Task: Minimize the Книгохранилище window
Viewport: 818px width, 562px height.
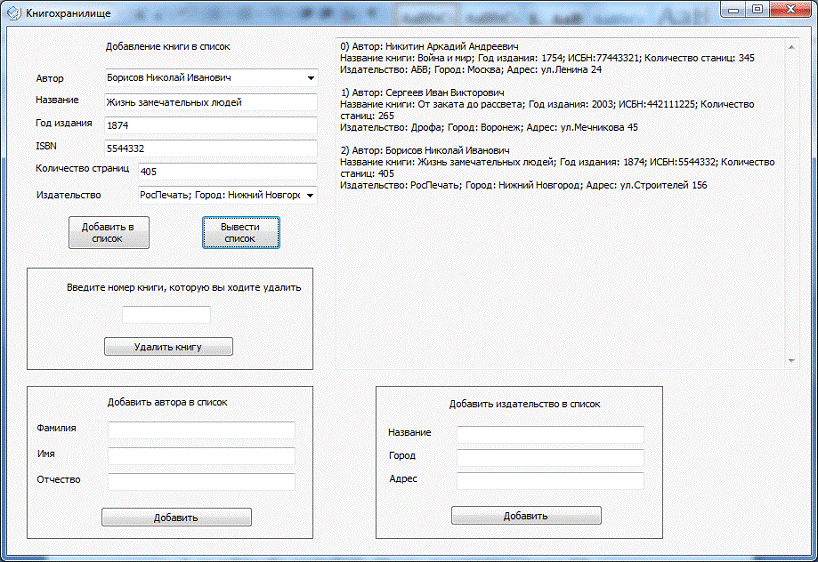Action: pos(733,10)
